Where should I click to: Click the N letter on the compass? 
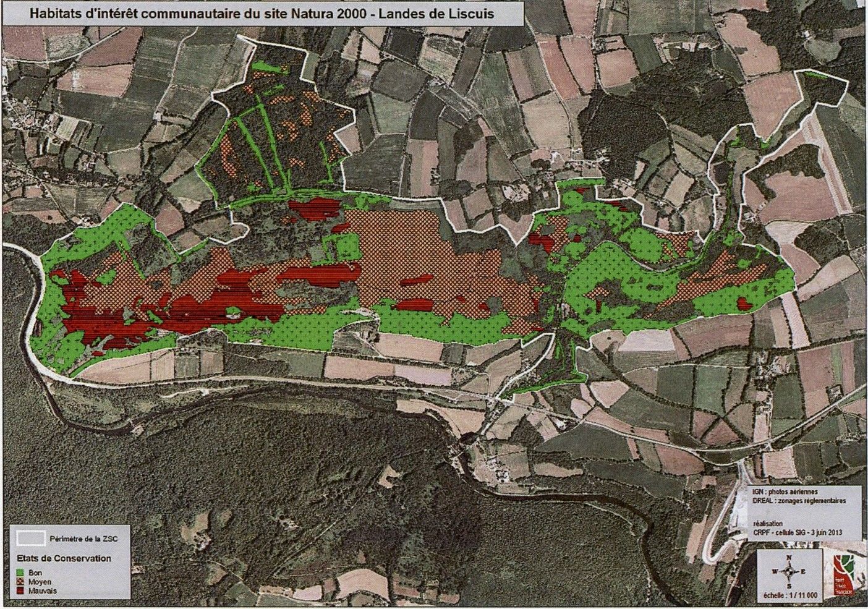[x=788, y=558]
